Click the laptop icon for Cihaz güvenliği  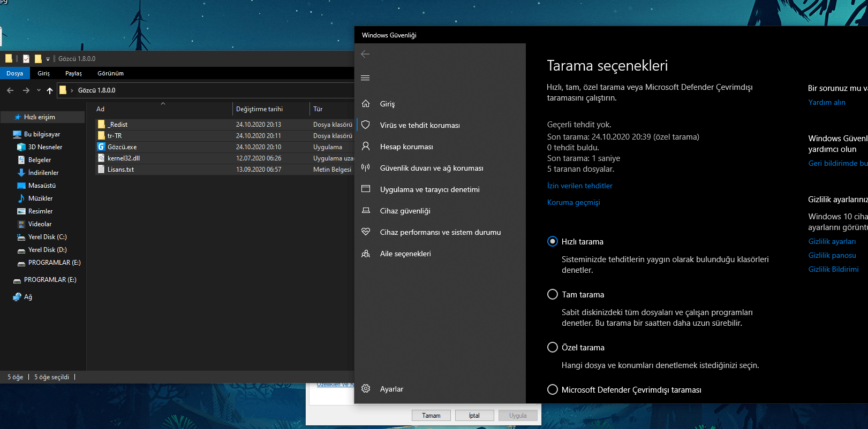click(x=366, y=210)
